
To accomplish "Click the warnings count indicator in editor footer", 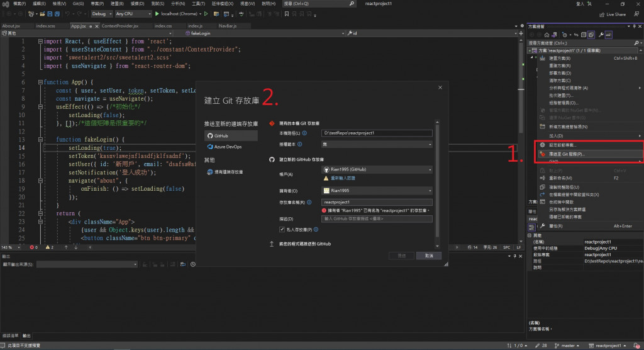I will (50, 247).
